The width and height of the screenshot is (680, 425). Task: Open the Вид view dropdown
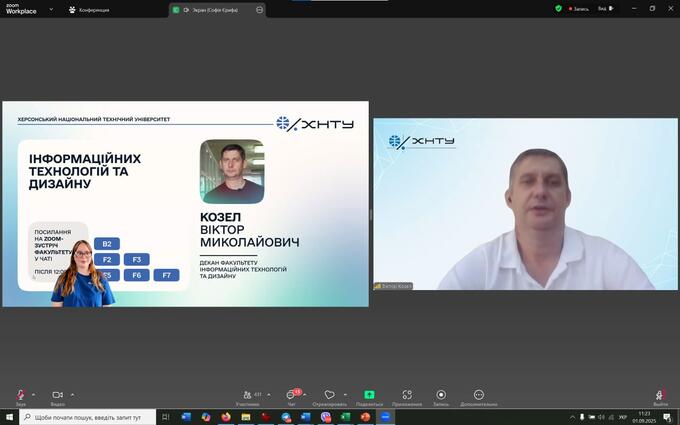pos(605,8)
